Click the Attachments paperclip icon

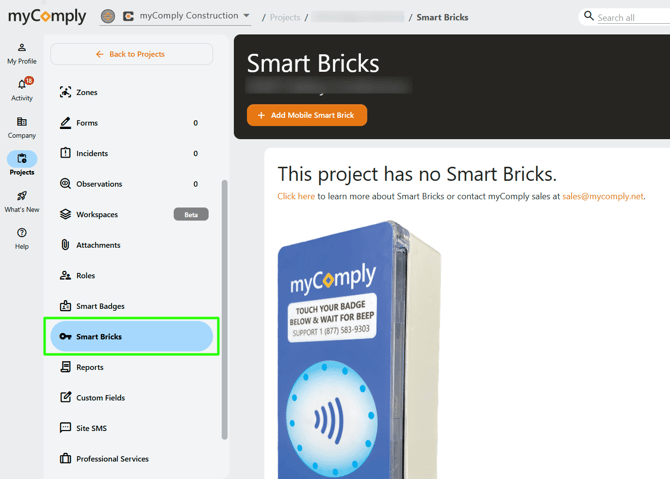(65, 245)
